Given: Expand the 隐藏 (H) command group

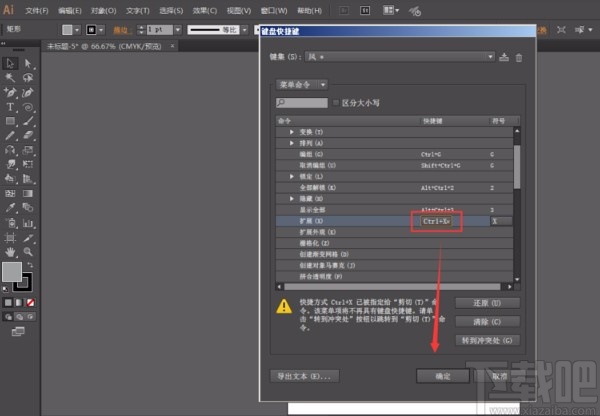Looking at the screenshot, I should click(292, 199).
